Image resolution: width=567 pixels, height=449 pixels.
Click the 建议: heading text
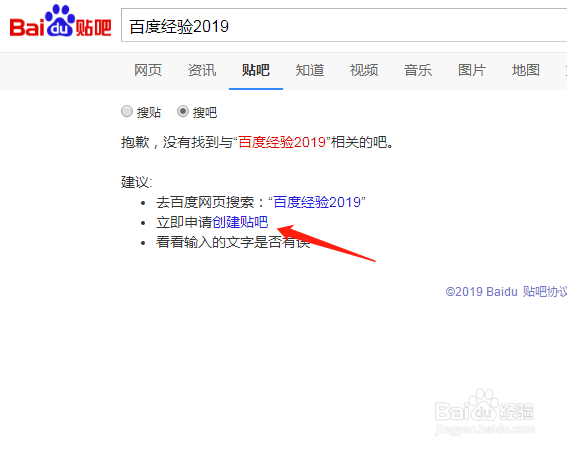click(x=137, y=182)
